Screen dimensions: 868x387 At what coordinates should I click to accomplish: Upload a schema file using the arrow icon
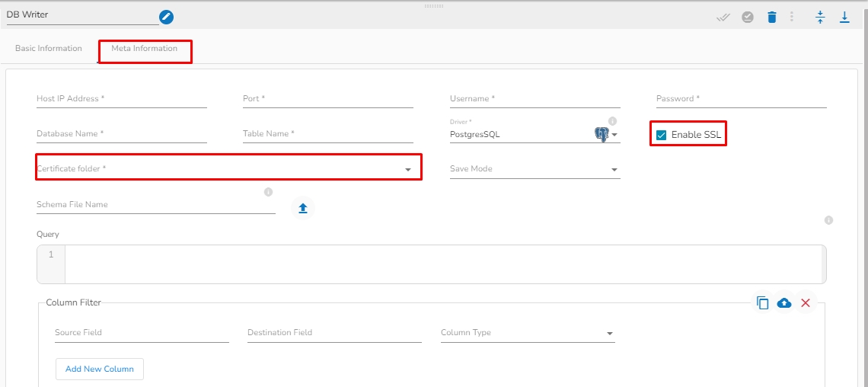coord(303,208)
